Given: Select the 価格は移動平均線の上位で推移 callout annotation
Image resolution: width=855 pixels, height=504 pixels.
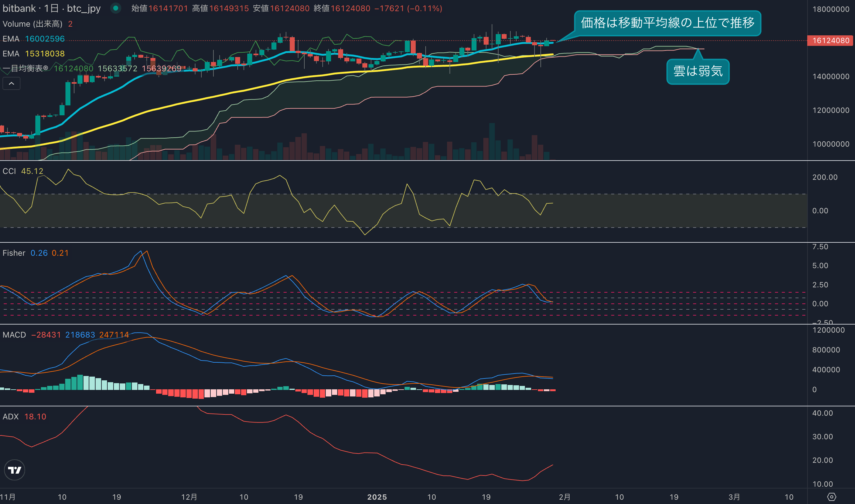Looking at the screenshot, I should coord(667,23).
